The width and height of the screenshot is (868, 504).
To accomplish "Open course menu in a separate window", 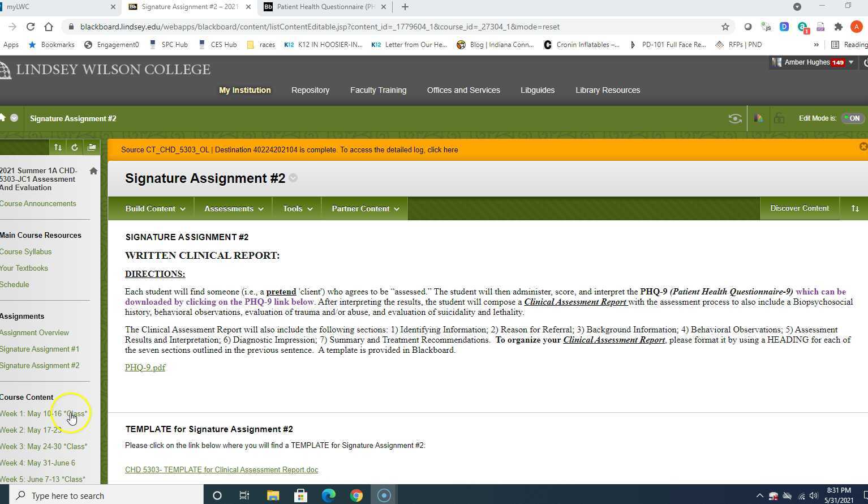I will click(x=92, y=147).
